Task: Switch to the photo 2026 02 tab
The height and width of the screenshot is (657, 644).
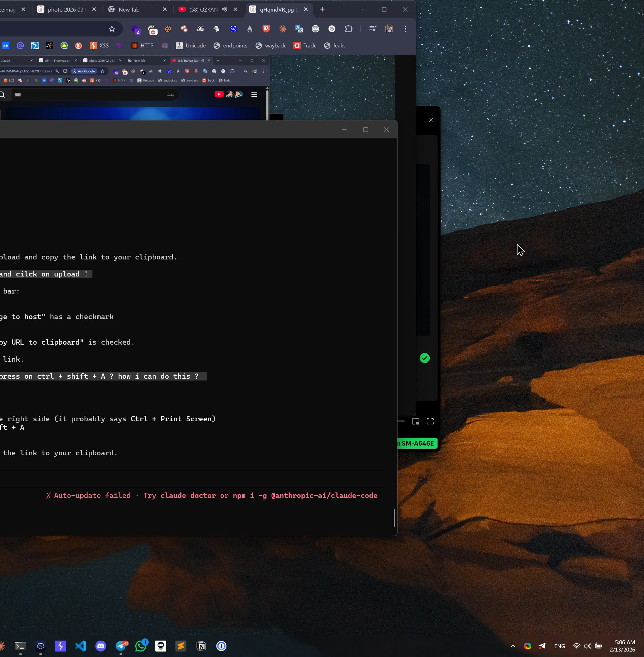Action: pyautogui.click(x=65, y=9)
